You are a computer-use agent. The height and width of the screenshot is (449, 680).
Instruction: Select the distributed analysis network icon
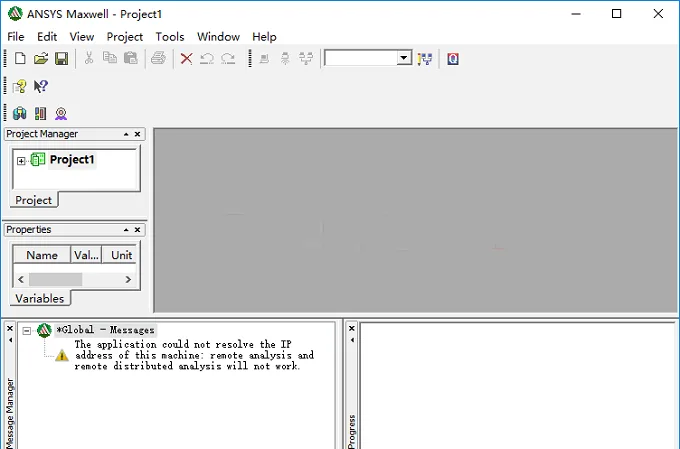click(306, 59)
